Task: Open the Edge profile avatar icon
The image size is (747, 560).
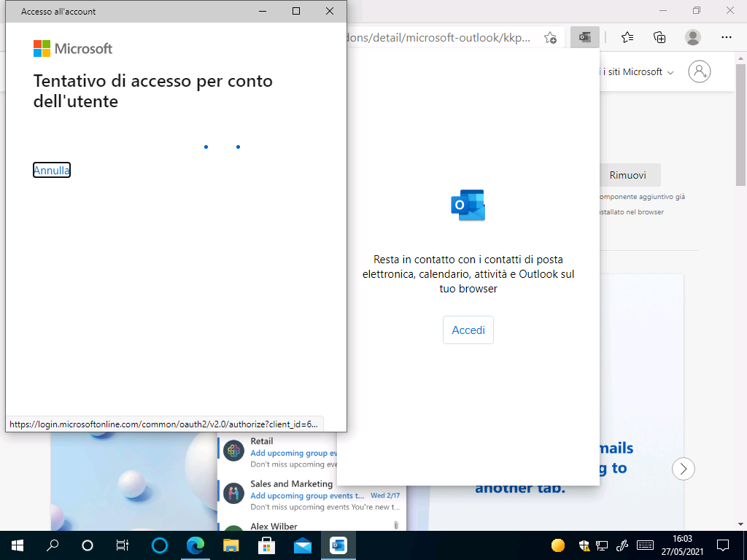Action: click(x=693, y=37)
